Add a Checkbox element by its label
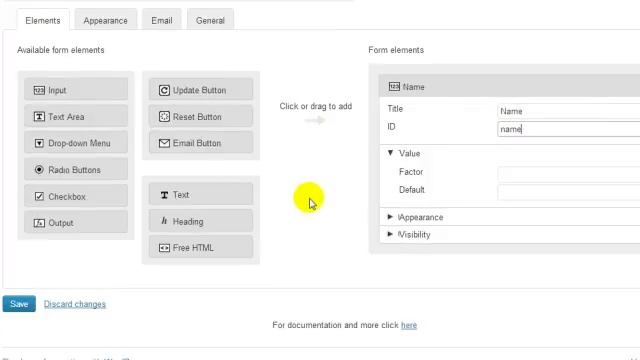The width and height of the screenshot is (640, 360). (67, 197)
